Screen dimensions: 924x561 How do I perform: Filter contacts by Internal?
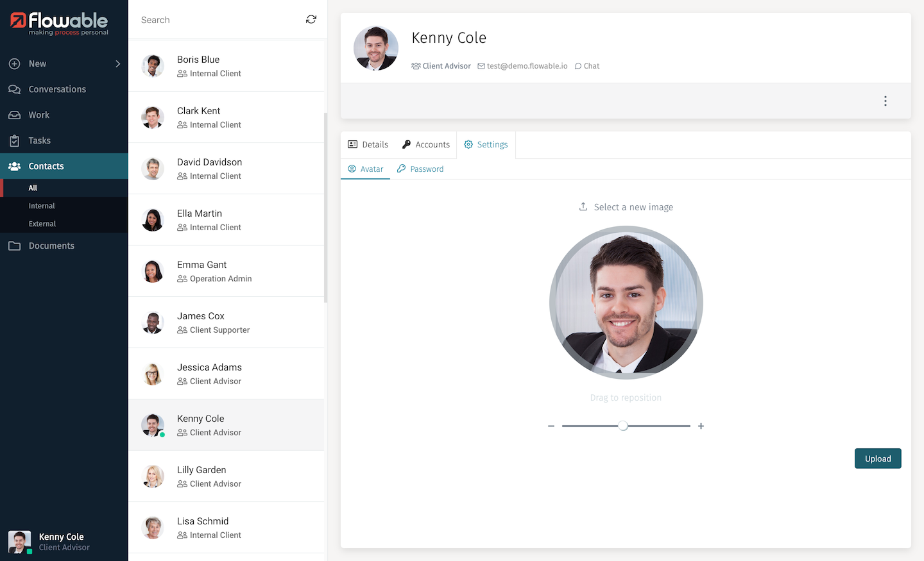[41, 206]
